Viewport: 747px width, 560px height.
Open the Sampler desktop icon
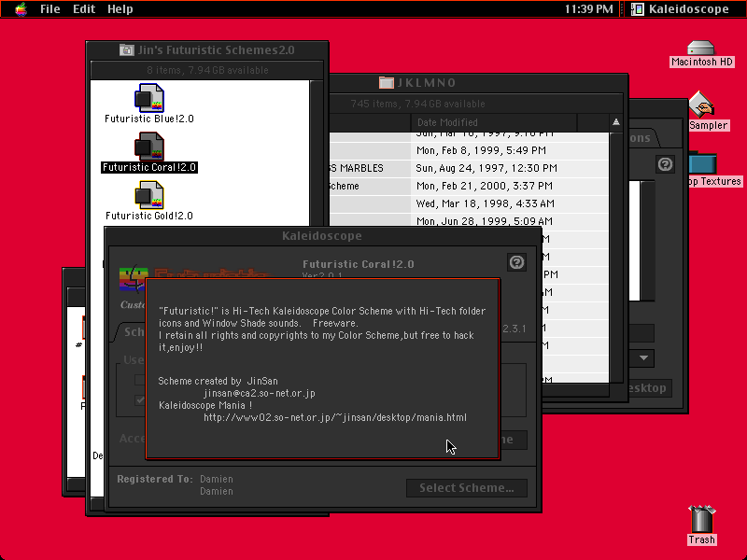click(701, 105)
